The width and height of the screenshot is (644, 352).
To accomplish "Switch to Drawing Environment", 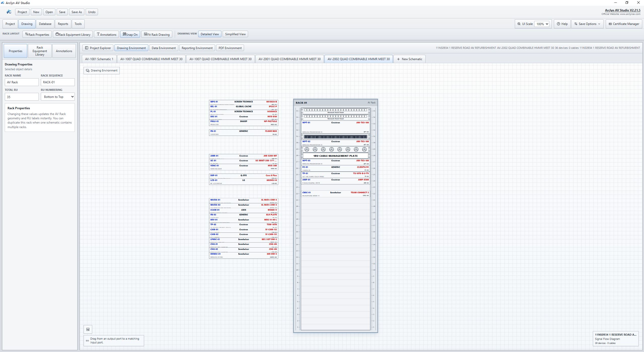I will tap(131, 48).
